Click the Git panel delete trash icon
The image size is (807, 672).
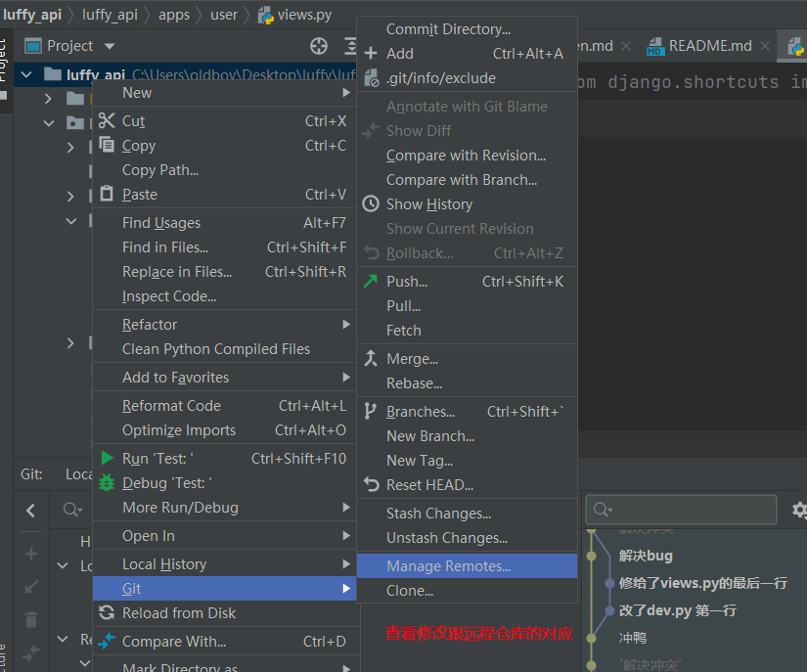point(31,619)
